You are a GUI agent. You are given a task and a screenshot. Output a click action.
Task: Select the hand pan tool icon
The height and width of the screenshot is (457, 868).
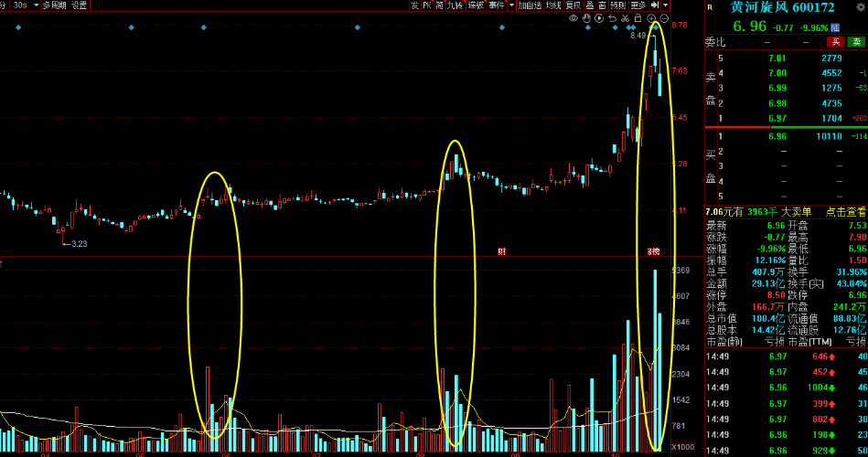(x=587, y=18)
